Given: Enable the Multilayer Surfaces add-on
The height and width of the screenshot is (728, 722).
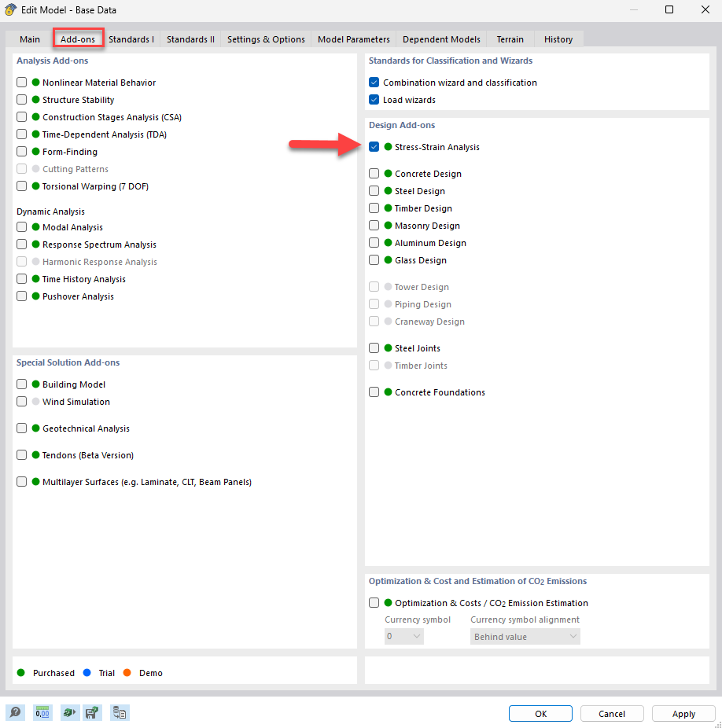Looking at the screenshot, I should tap(22, 481).
